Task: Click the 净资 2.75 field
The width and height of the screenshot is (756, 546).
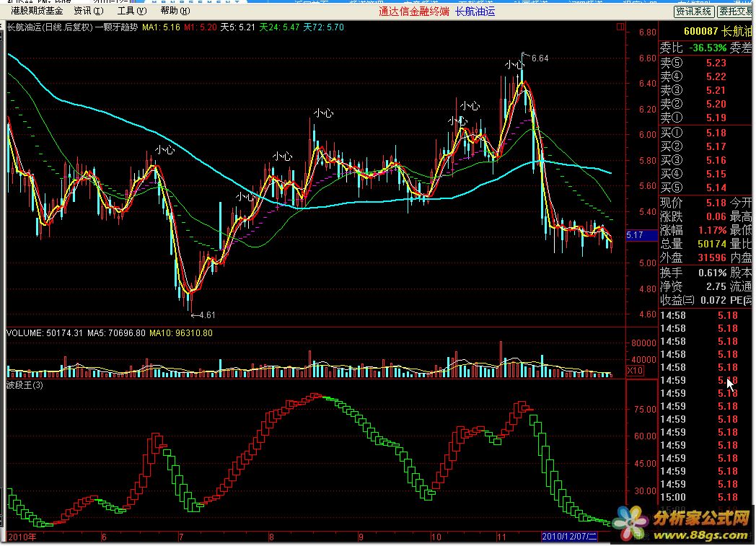Action: click(x=693, y=287)
